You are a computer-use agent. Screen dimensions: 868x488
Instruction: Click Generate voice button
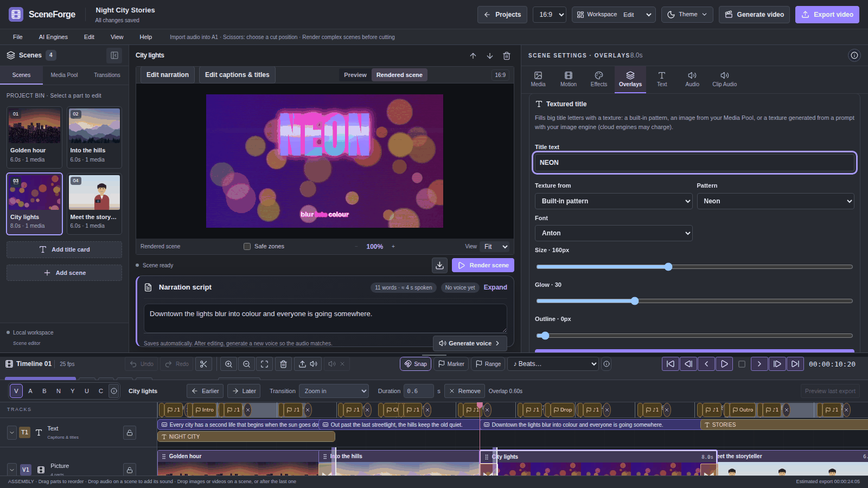click(x=470, y=343)
